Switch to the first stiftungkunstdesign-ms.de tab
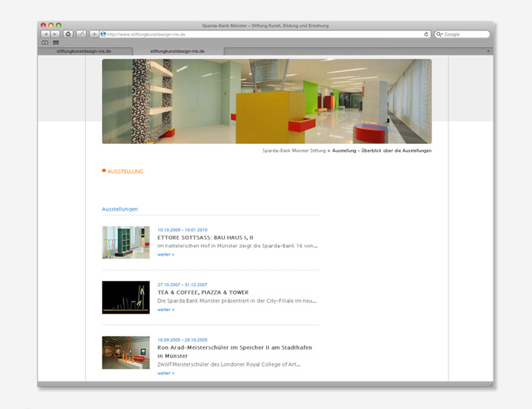Screen dimensions: 532x409 pyautogui.click(x=85, y=51)
